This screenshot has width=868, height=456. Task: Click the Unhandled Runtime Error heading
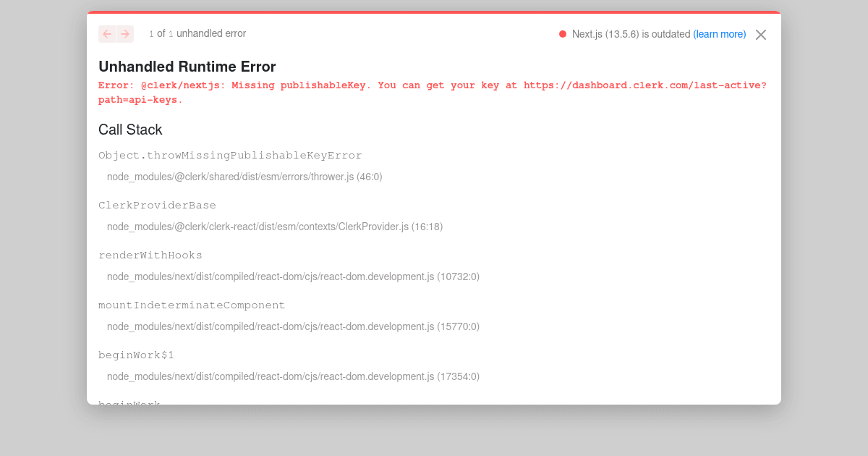pyautogui.click(x=187, y=66)
